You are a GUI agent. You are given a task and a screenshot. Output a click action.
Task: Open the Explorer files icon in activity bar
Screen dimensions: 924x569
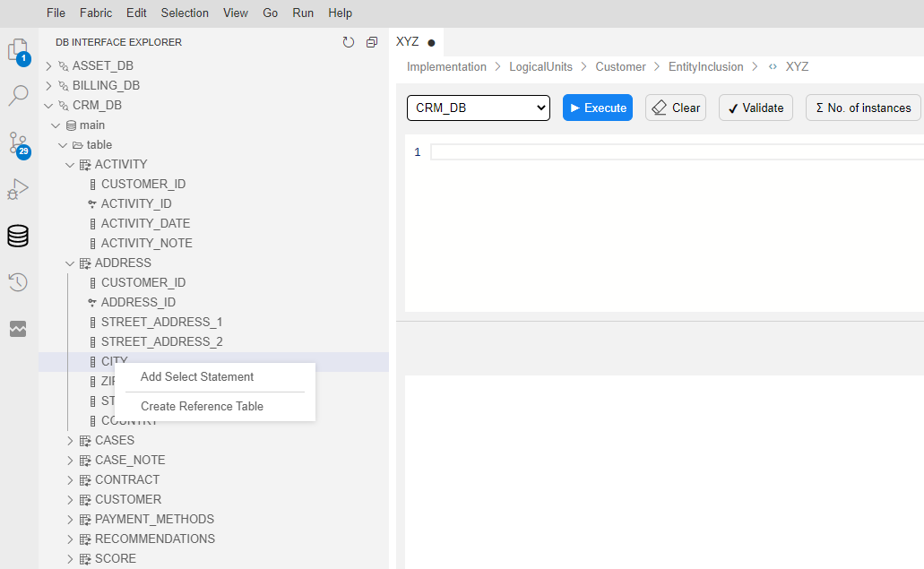pos(18,50)
